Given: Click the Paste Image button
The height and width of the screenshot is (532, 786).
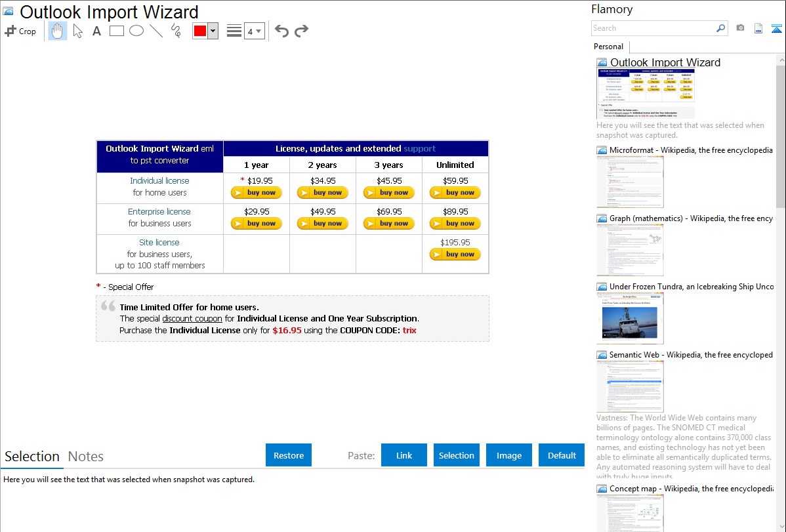Looking at the screenshot, I should click(508, 455).
